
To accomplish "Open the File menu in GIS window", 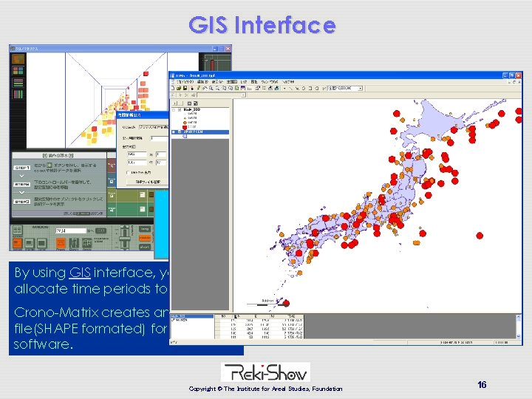I will click(x=185, y=82).
